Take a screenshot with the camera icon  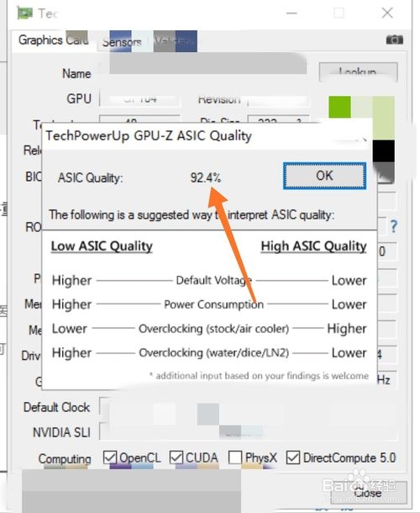395,40
